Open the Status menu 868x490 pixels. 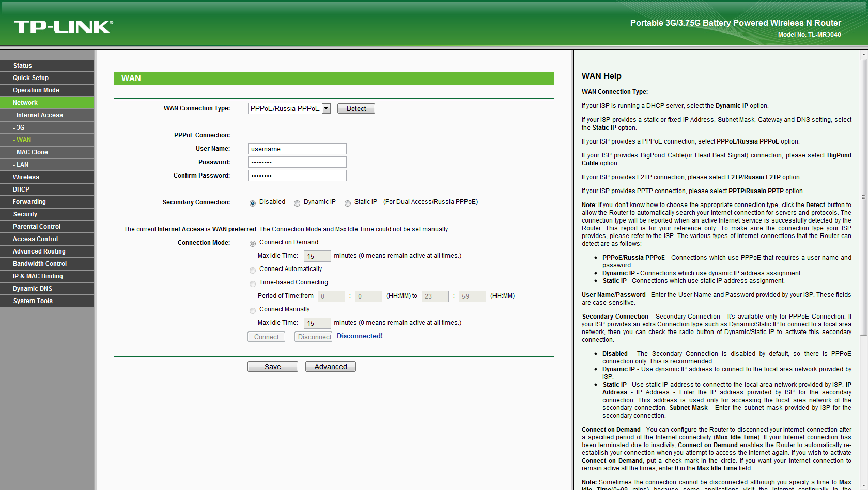[47, 66]
